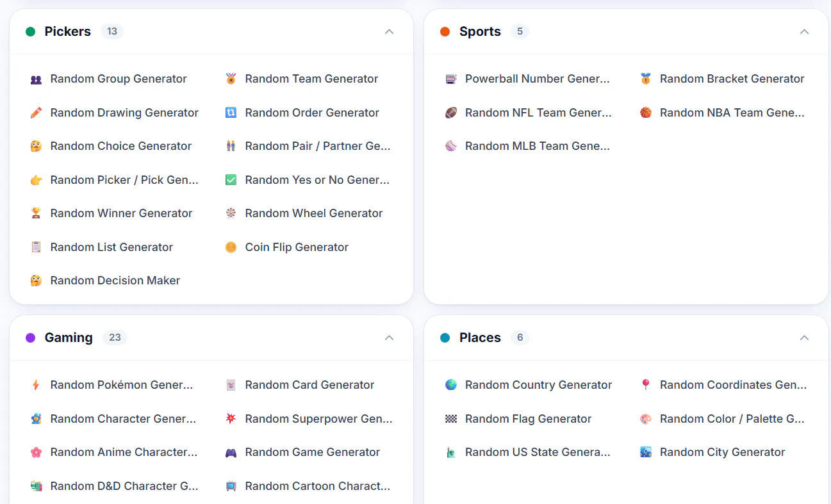Click the Sports count badge showing 5
Viewport: 831px width, 504px height.
coord(520,31)
